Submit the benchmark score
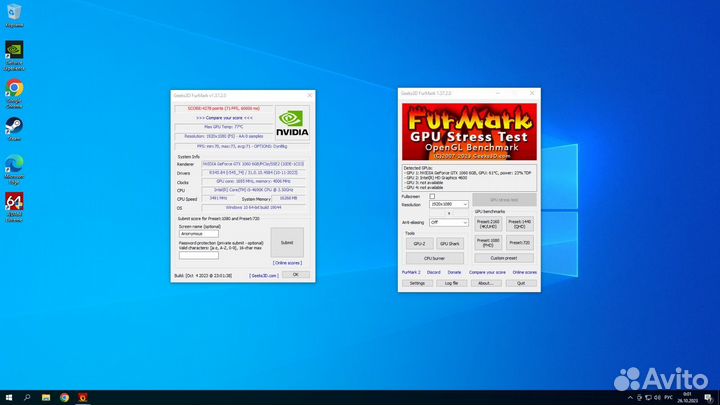 tap(287, 242)
